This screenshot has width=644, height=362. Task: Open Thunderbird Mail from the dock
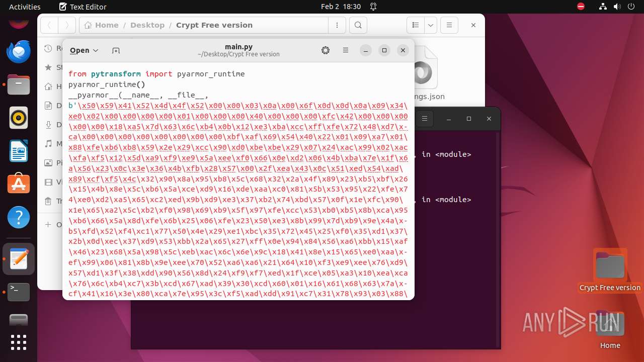coord(19,51)
